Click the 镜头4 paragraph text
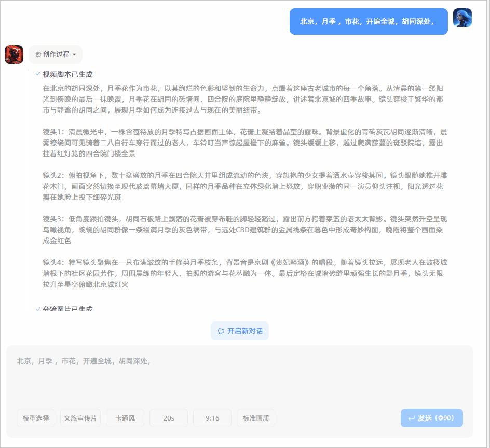490x448 pixels. click(x=245, y=273)
